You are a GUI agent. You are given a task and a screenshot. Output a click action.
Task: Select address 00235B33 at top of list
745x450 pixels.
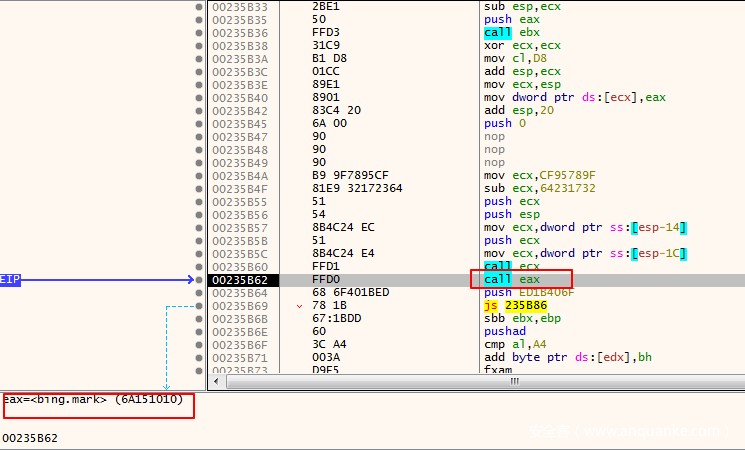click(239, 7)
